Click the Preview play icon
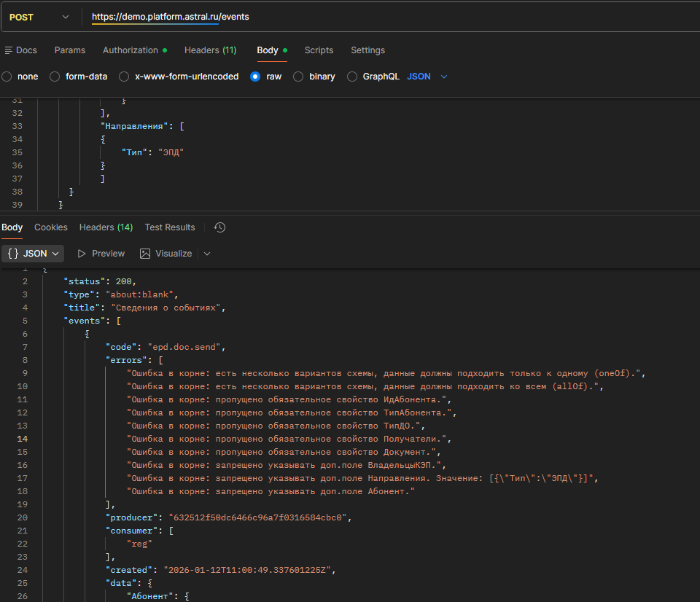 click(82, 254)
